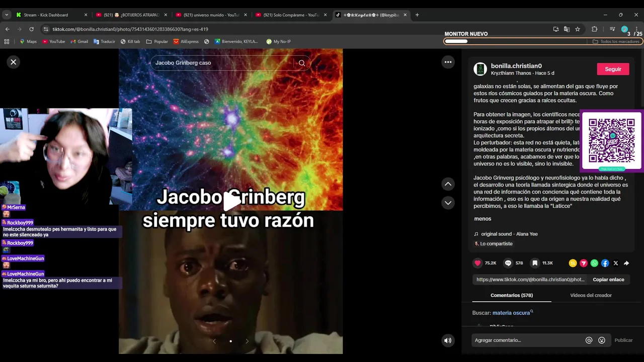Screen dimensions: 644x362
Task: Share post to X (Twitter)
Action: tap(616, 263)
